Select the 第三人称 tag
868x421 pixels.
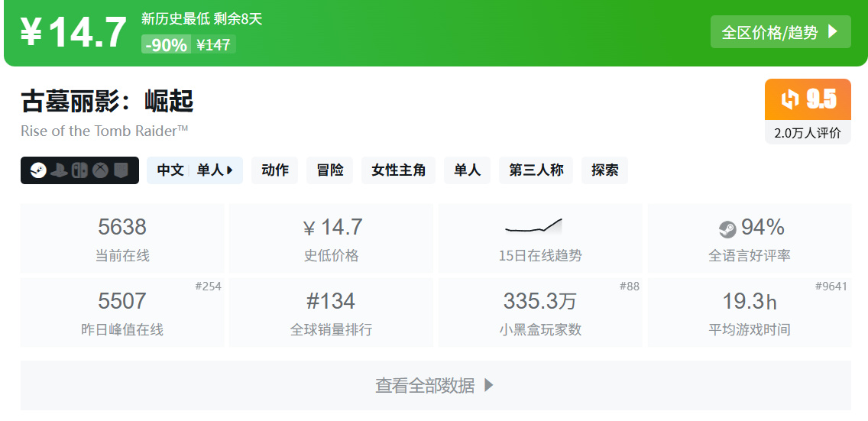pyautogui.click(x=536, y=170)
